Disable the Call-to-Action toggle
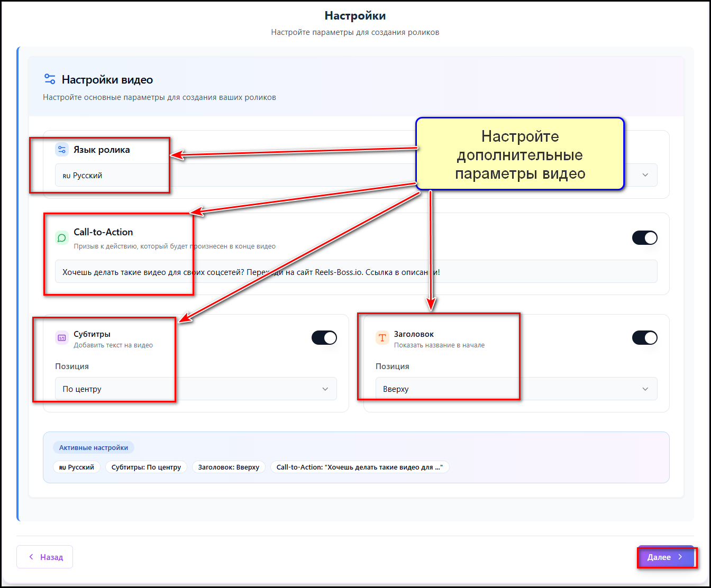This screenshot has height=588, width=711. click(644, 238)
